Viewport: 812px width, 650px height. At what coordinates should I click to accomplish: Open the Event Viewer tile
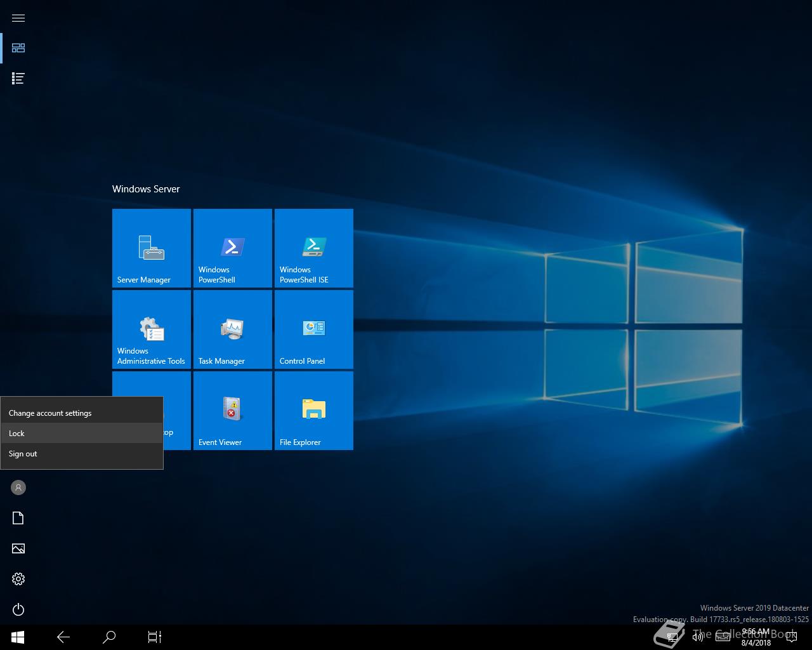click(x=233, y=411)
